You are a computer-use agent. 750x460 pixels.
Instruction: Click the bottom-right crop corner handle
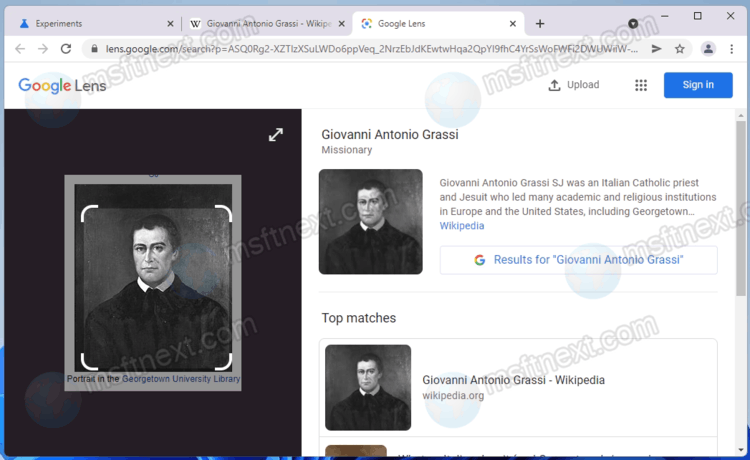click(x=224, y=361)
